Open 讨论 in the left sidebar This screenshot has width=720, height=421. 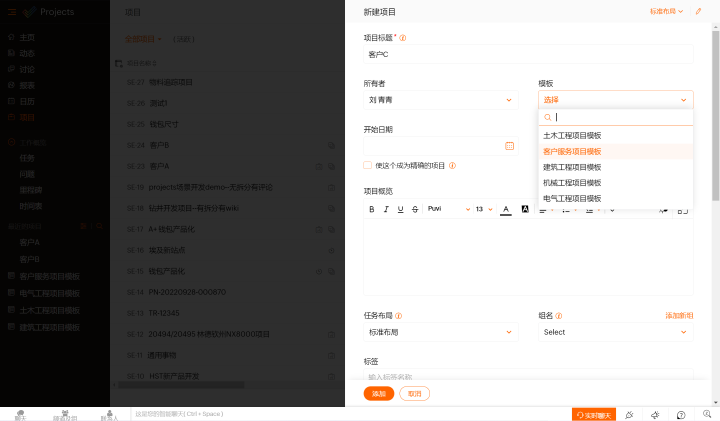[x=27, y=69]
